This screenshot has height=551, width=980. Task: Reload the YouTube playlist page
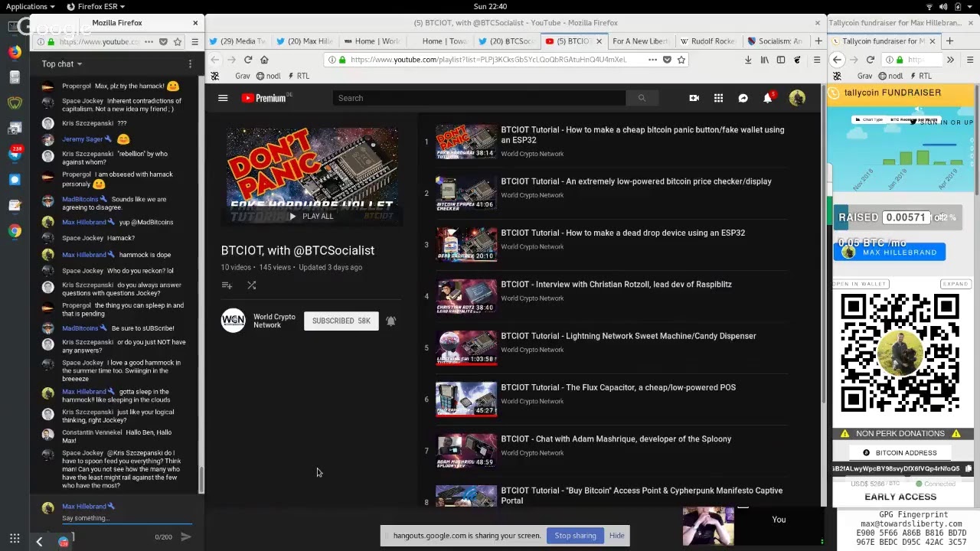248,60
